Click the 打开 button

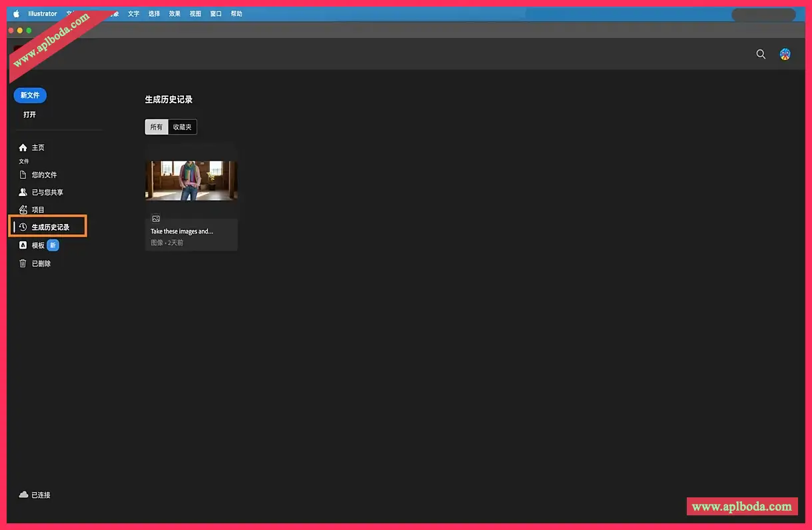30,115
